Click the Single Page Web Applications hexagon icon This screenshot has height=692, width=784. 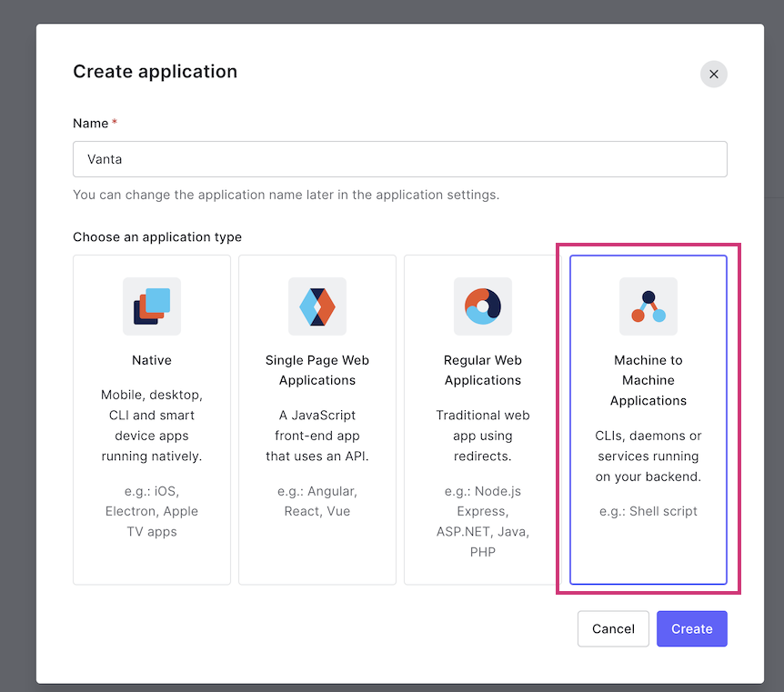[317, 306]
